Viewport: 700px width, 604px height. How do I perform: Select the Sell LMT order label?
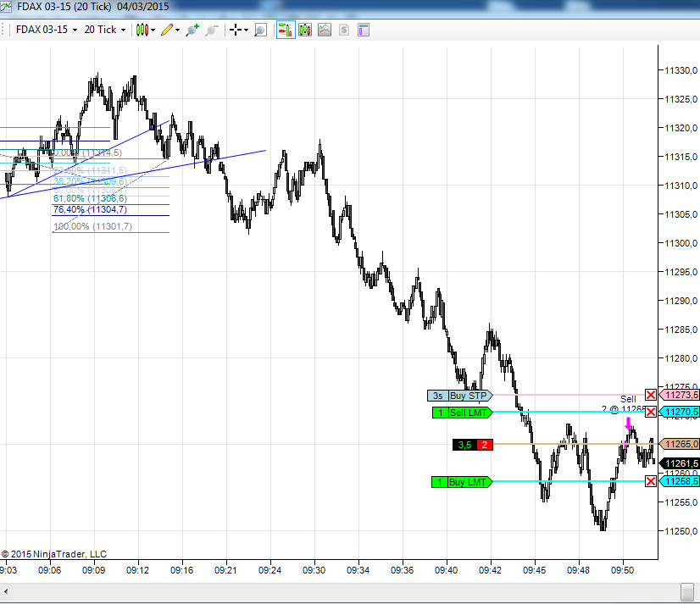pos(463,413)
